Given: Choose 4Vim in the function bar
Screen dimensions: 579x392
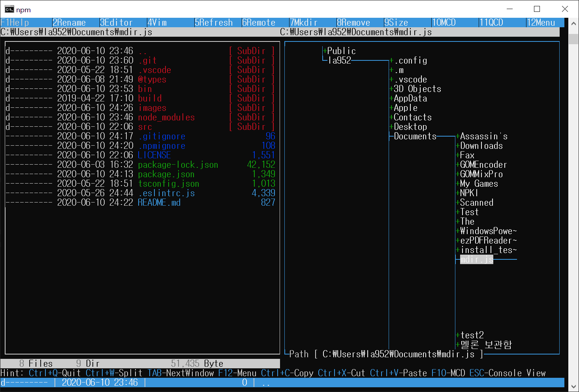Looking at the screenshot, I should pyautogui.click(x=157, y=23).
